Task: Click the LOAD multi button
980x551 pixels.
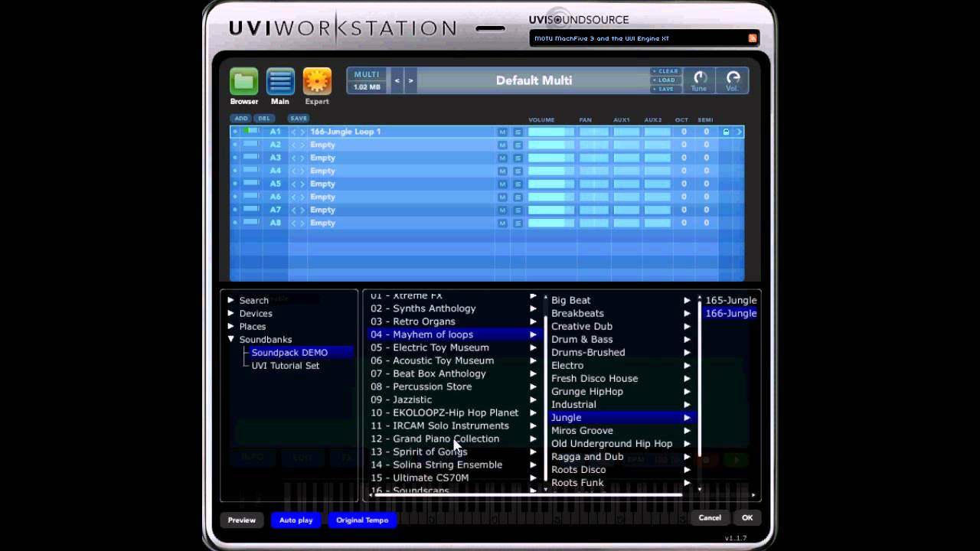Action: [x=665, y=80]
